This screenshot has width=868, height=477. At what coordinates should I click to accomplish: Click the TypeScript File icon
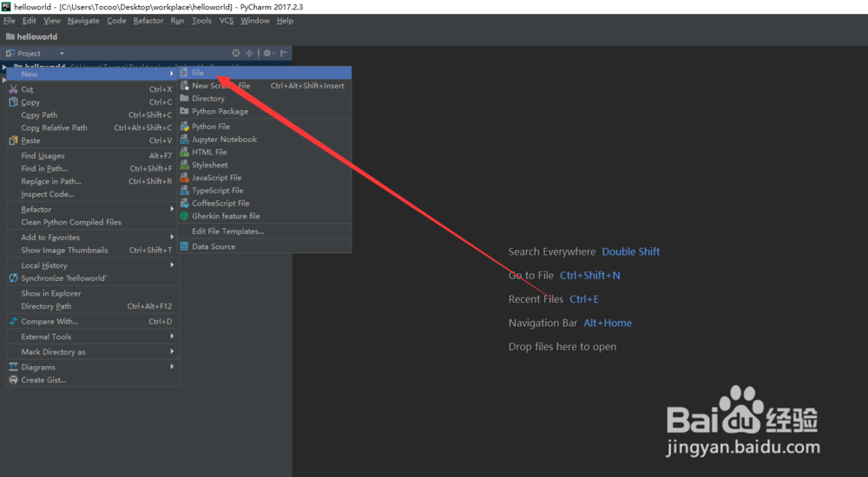[184, 190]
